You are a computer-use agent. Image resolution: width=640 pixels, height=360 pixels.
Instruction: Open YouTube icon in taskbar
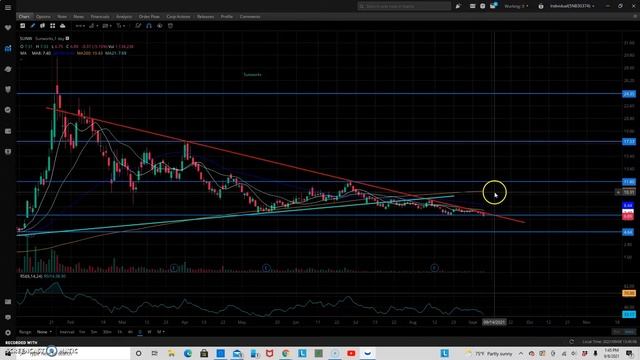tap(351, 353)
